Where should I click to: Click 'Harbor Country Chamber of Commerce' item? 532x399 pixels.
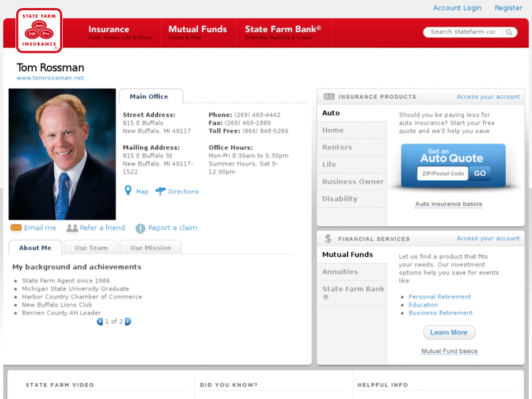[82, 297]
